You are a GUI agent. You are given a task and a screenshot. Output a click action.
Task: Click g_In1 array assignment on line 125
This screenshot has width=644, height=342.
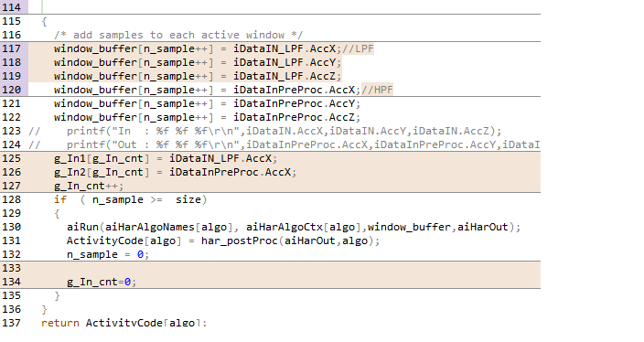[x=166, y=158]
